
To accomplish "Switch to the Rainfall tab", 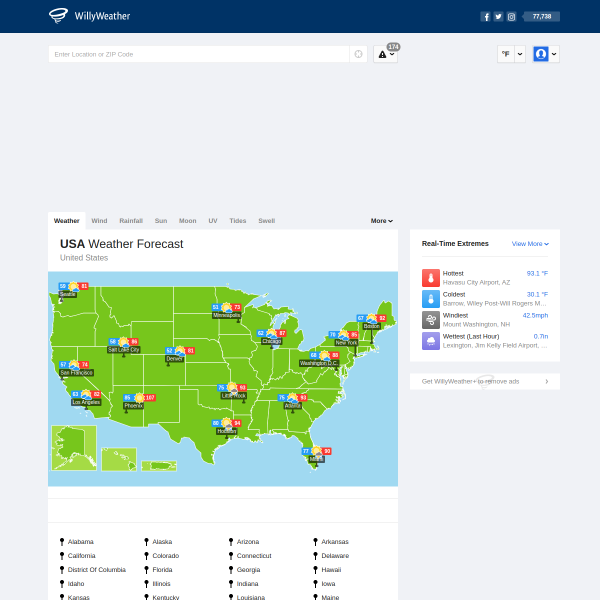I will coord(131,221).
